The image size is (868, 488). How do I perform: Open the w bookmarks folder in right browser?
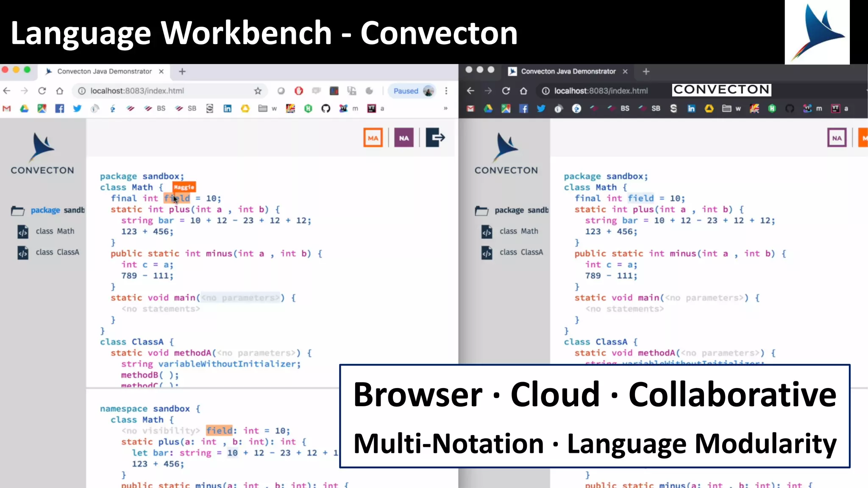(x=732, y=109)
